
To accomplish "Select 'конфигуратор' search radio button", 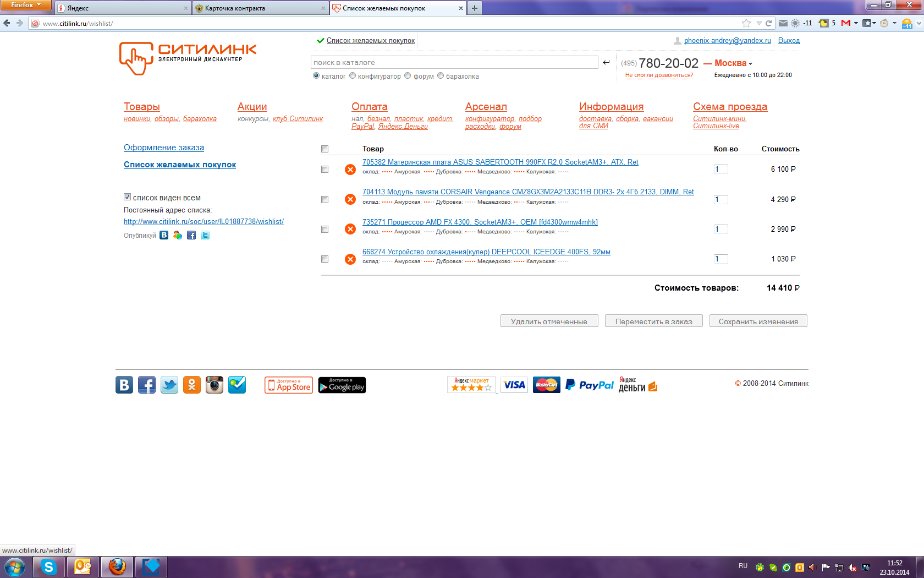I will coord(353,76).
